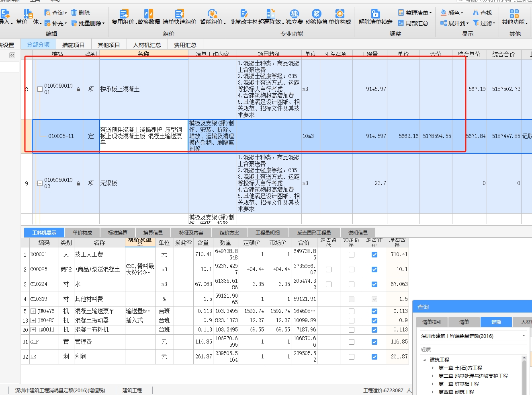This screenshot has width=532, height=395.
Task: Open the 单价构成 lower panel tab
Action: click(x=82, y=232)
